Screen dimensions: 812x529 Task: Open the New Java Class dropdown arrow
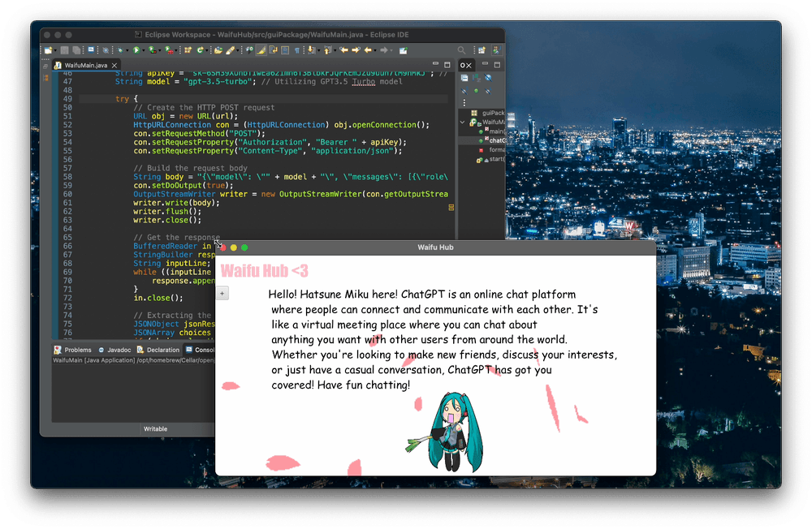click(206, 50)
